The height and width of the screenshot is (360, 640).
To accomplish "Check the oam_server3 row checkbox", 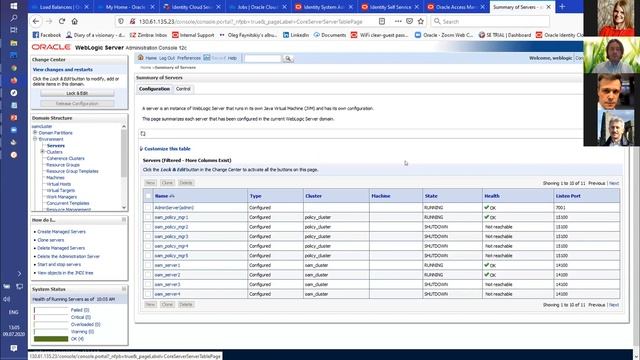I will point(148,284).
